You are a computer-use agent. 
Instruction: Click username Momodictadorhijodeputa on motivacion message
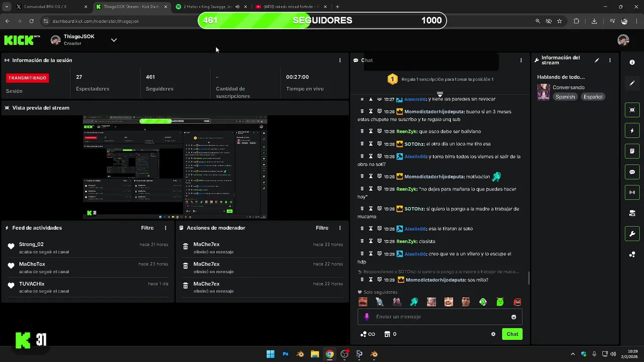(434, 177)
